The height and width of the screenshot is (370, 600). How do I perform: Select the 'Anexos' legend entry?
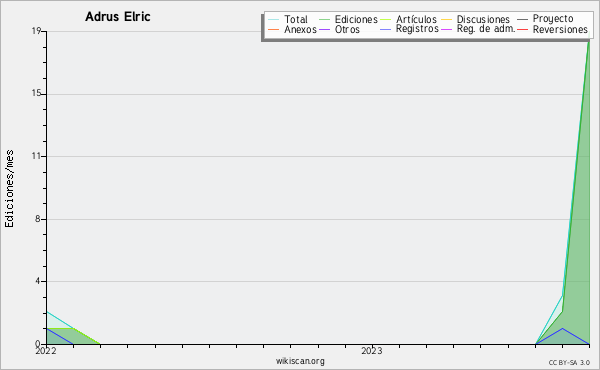300,29
